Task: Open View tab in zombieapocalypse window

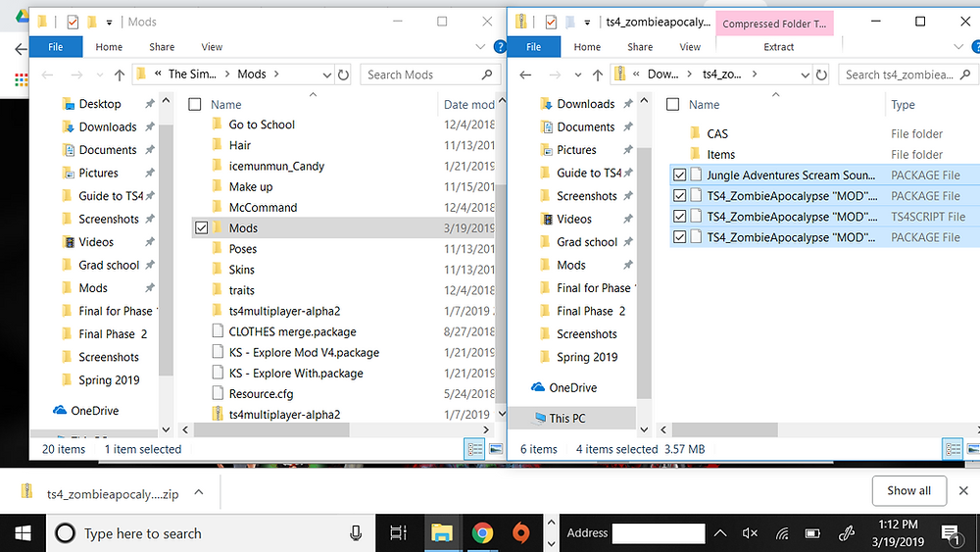Action: pyautogui.click(x=690, y=47)
